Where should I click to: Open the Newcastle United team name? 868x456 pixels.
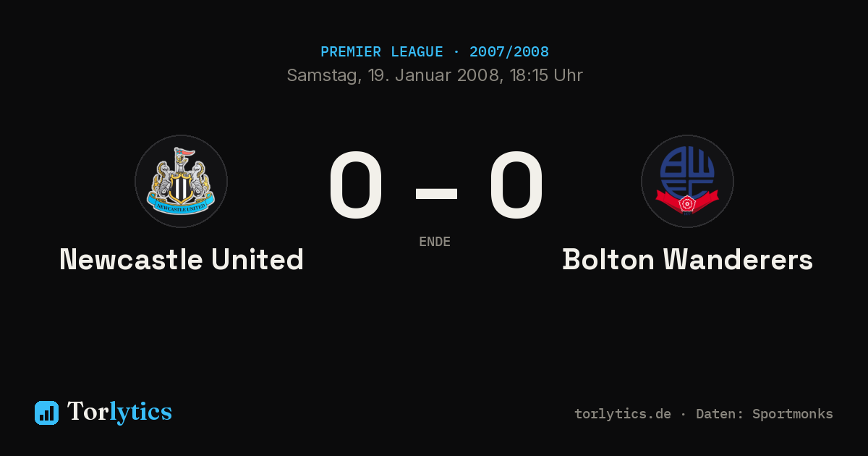[182, 259]
